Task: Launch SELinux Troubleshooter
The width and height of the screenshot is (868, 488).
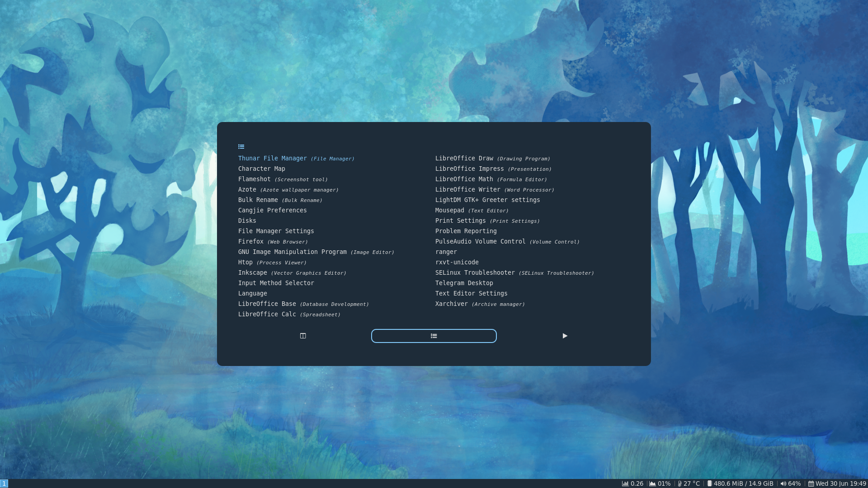Action: (x=514, y=272)
